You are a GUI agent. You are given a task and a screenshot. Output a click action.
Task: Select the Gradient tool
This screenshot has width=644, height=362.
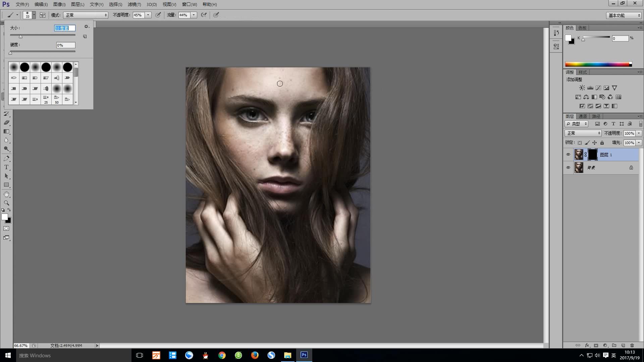click(x=6, y=131)
